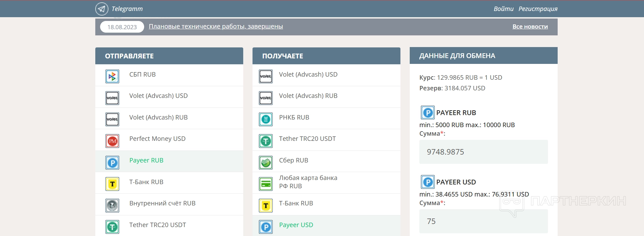Screen dimensions: 644x236
Task: Click the СБП RUB icon in the send list
Action: 112,77
